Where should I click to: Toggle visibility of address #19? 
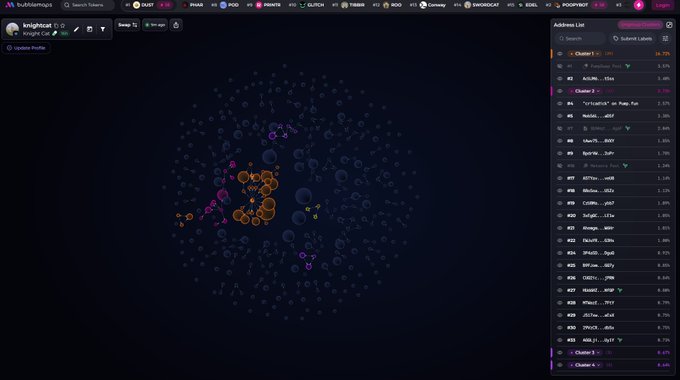tap(560, 203)
